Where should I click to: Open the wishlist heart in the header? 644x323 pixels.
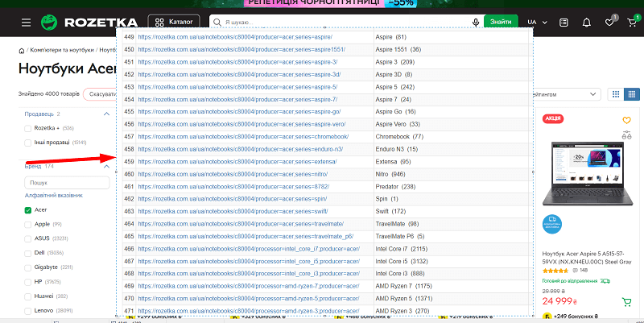pyautogui.click(x=609, y=23)
